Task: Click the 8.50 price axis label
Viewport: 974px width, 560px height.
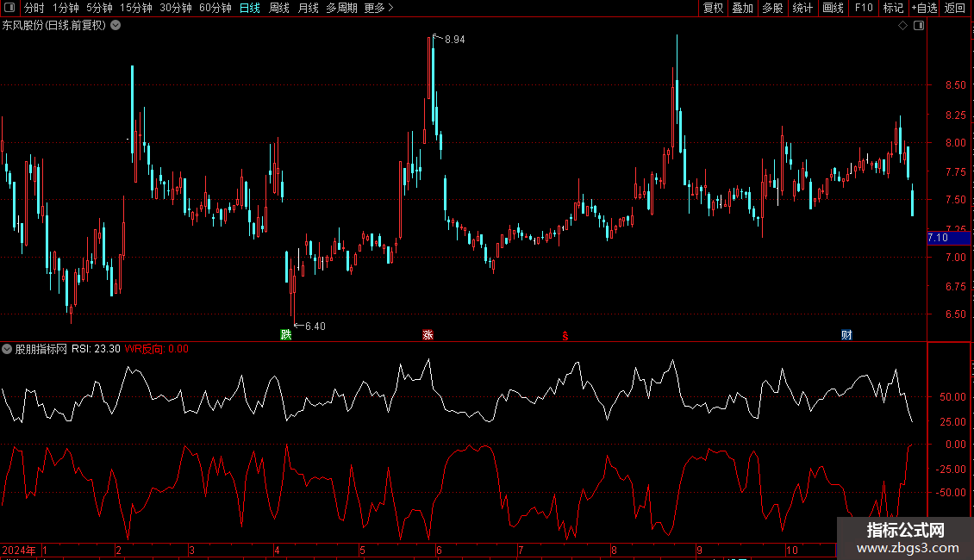Action: (x=955, y=85)
